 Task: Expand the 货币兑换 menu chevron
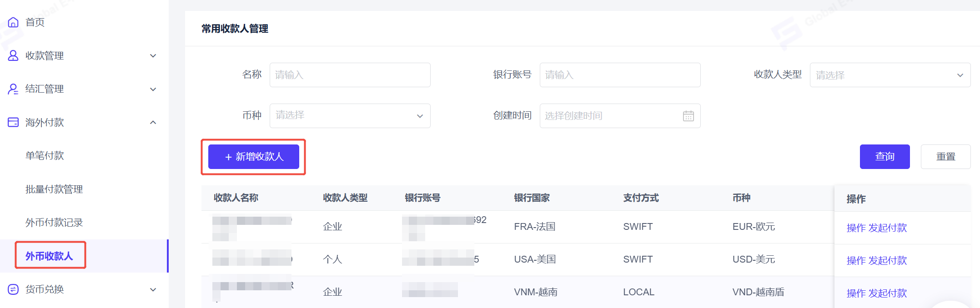153,289
